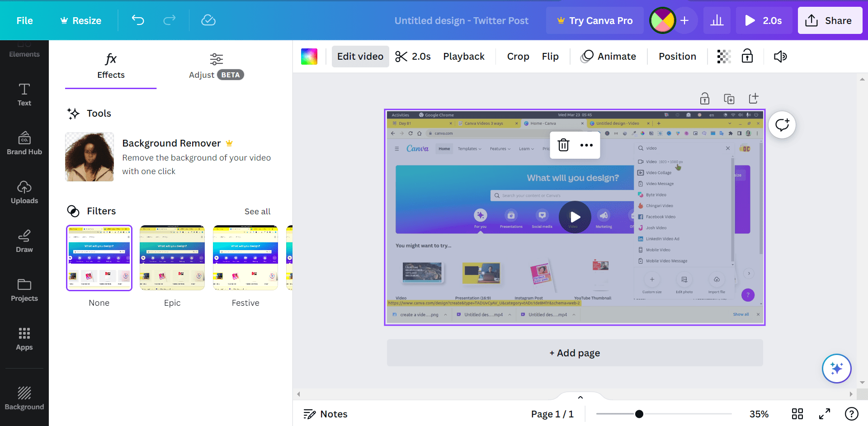Open the Text panel in sidebar
The image size is (868, 426).
24,95
